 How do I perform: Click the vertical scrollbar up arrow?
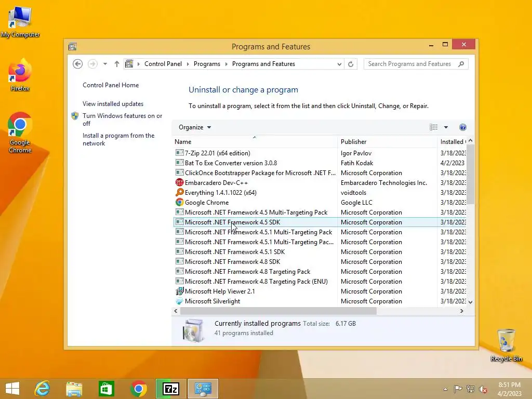tap(470, 140)
